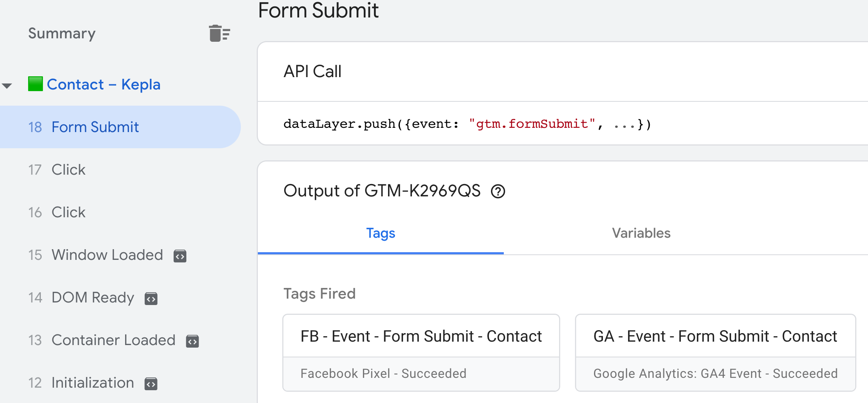Click code icon next to Window Loaded

click(x=180, y=256)
